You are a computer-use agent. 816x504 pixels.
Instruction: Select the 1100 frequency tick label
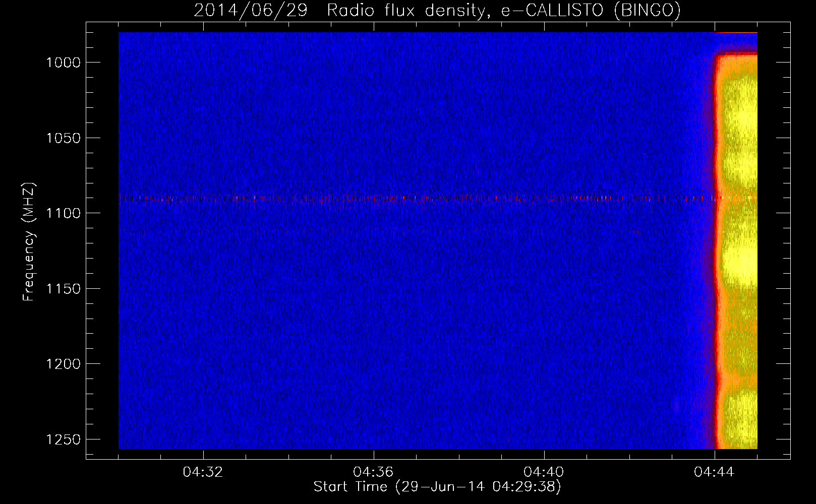point(63,213)
